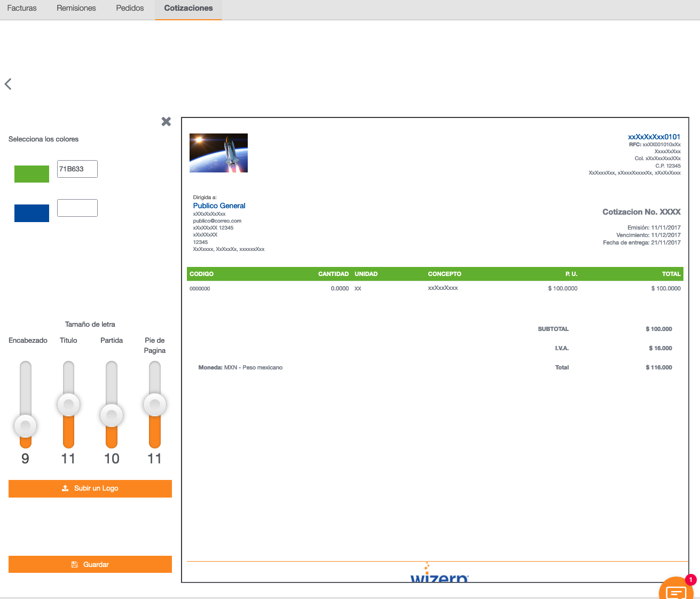Focus the empty hex field beside the blue swatch
Screen dimensions: 700x599
pos(77,208)
